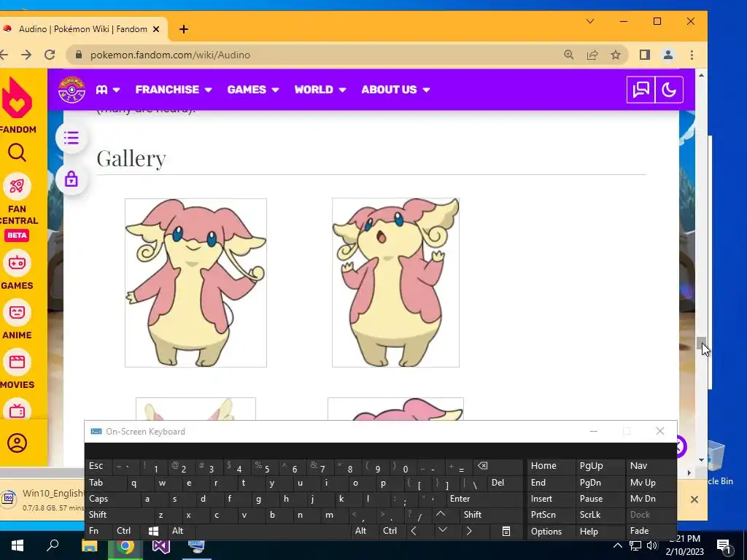Screen dimensions: 747x560
Task: Open the volume icon in system tray
Action: pyautogui.click(x=651, y=545)
